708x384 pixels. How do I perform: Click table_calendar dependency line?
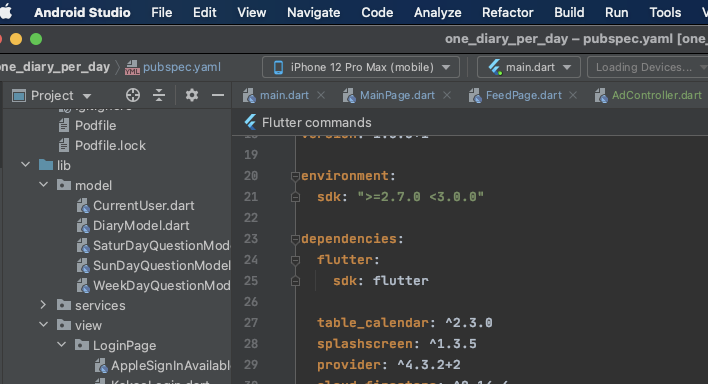pos(405,323)
